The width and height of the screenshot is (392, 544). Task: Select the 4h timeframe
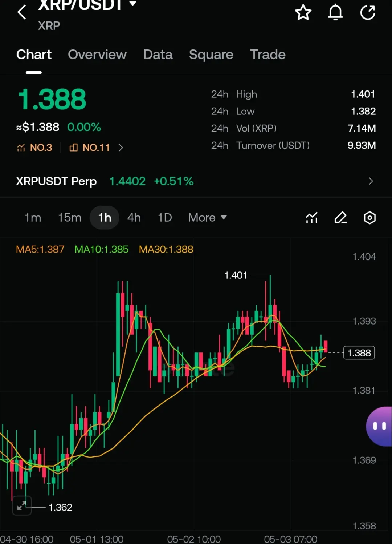pos(134,218)
